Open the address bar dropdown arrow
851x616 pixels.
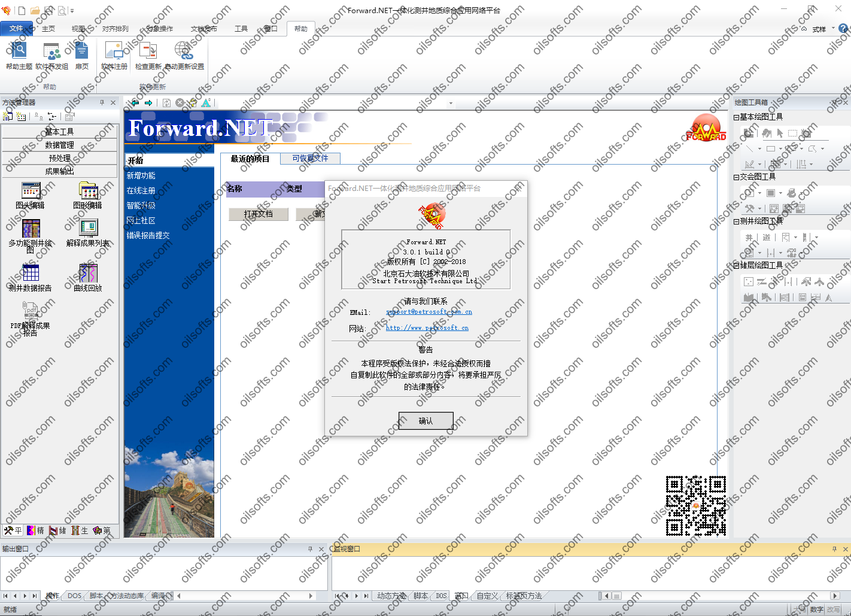[451, 103]
